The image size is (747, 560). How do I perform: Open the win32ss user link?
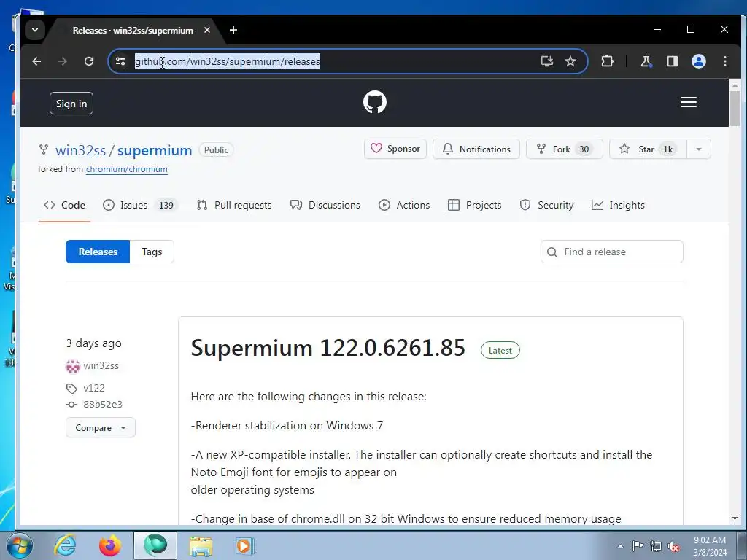point(80,150)
